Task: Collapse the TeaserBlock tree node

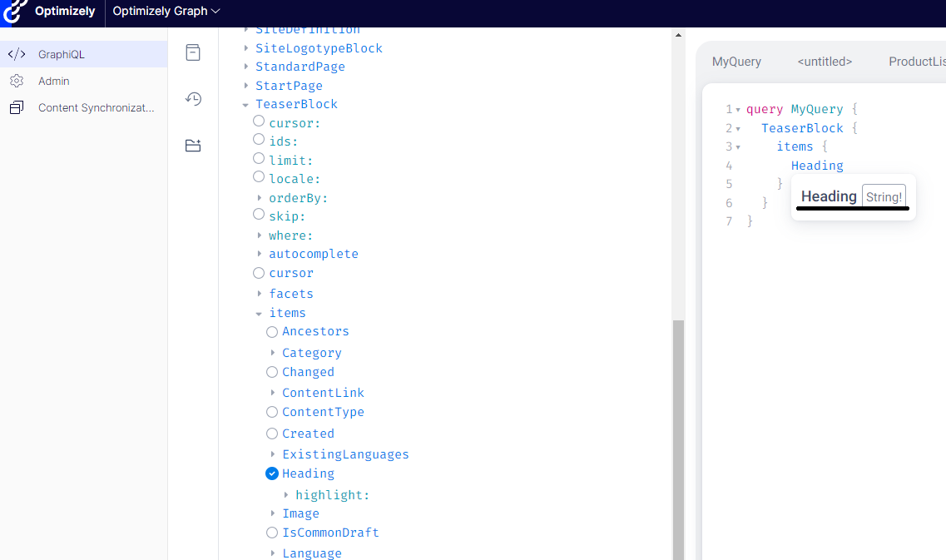Action: point(245,105)
